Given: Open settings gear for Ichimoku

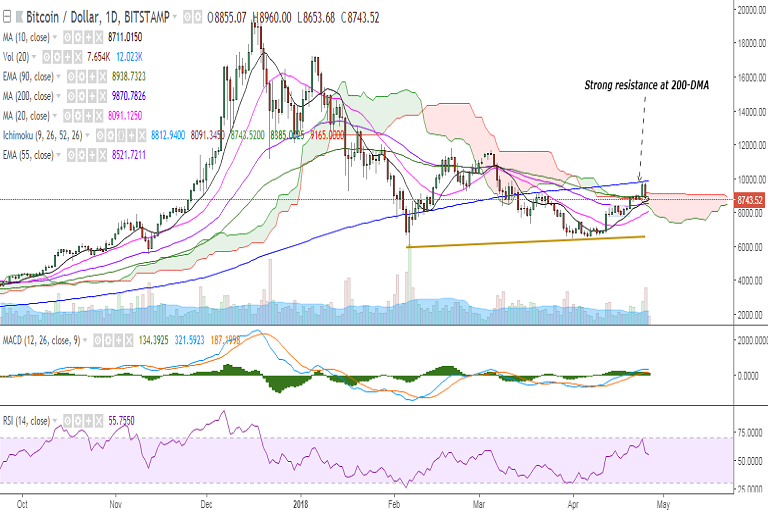Looking at the screenshot, I should tap(111, 135).
